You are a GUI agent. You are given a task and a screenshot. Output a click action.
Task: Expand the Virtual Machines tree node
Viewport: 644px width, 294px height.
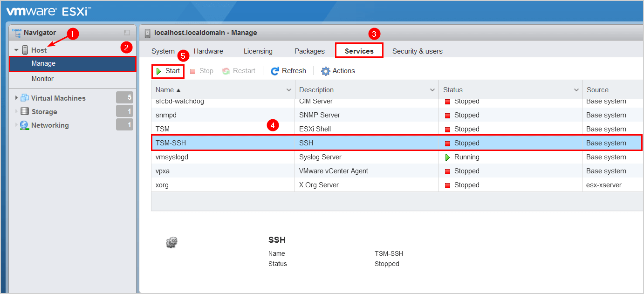coord(17,98)
